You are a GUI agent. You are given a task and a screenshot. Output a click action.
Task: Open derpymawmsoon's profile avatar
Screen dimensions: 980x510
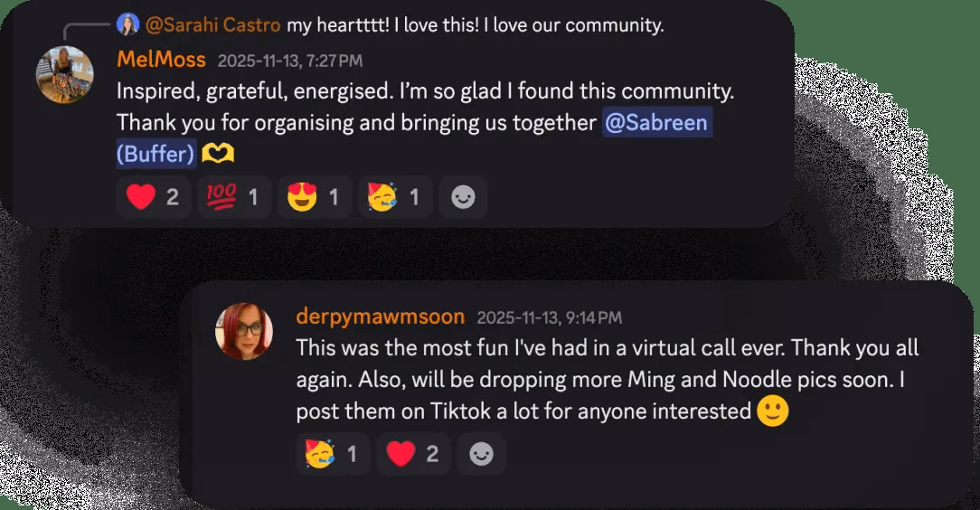coord(244,332)
